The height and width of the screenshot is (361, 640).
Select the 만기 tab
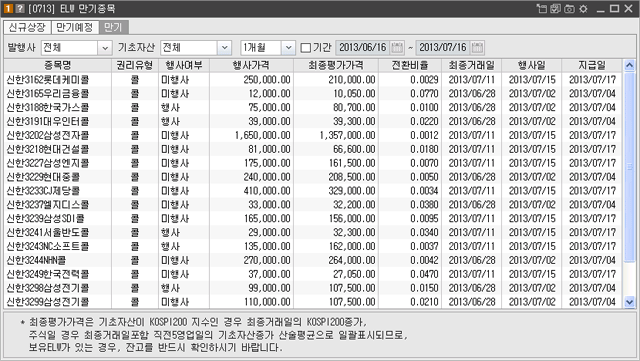tap(113, 27)
